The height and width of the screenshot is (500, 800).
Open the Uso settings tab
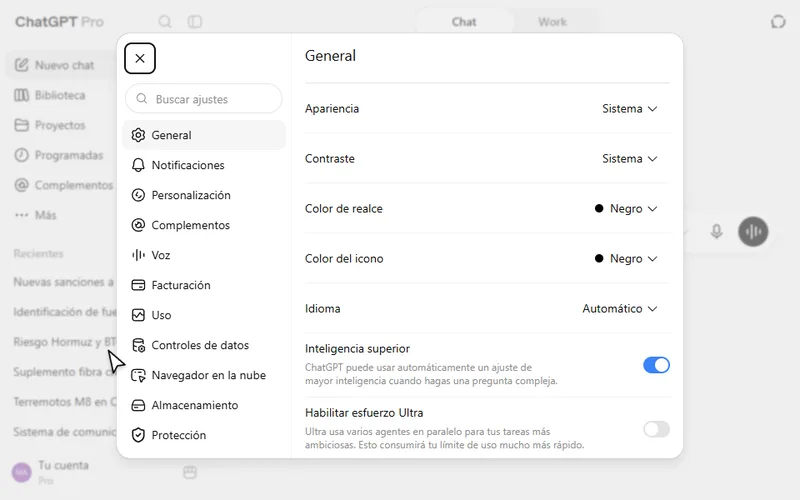click(204, 315)
